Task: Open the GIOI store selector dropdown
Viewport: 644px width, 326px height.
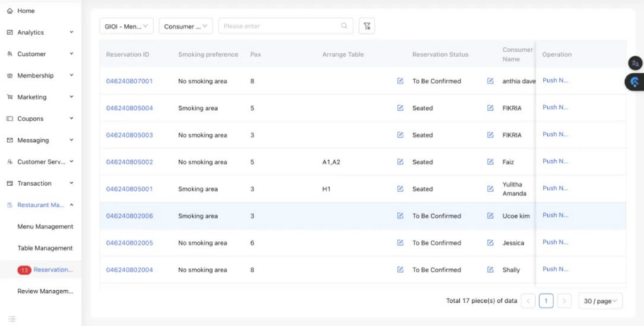Action: (126, 26)
